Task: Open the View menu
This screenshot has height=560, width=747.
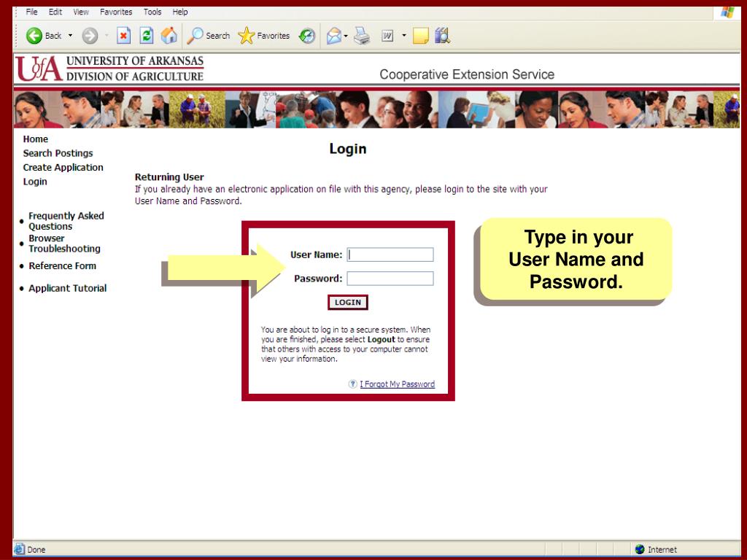Action: tap(81, 12)
